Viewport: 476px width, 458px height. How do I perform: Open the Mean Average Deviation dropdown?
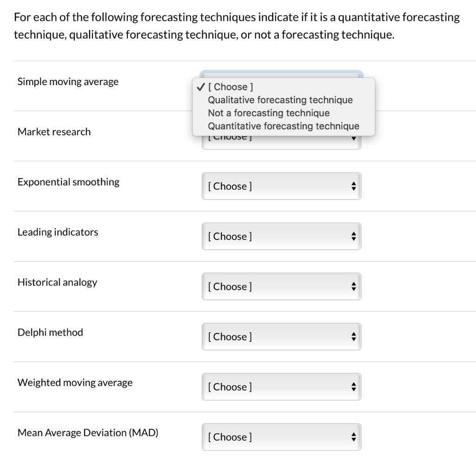click(x=281, y=437)
